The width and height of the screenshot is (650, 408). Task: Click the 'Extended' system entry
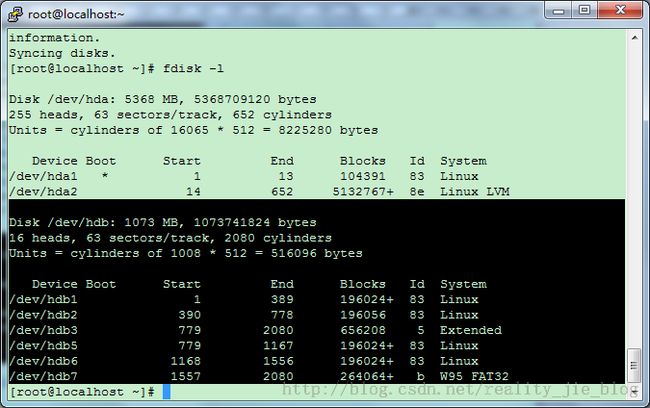coord(471,330)
